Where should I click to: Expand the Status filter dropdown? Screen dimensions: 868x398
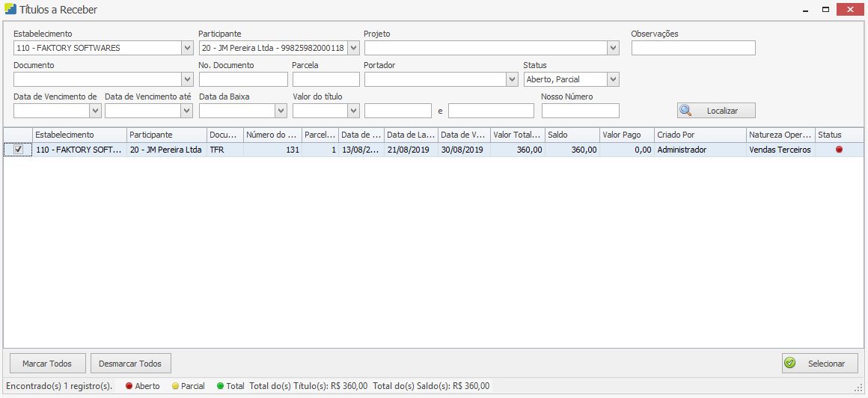pyautogui.click(x=613, y=79)
